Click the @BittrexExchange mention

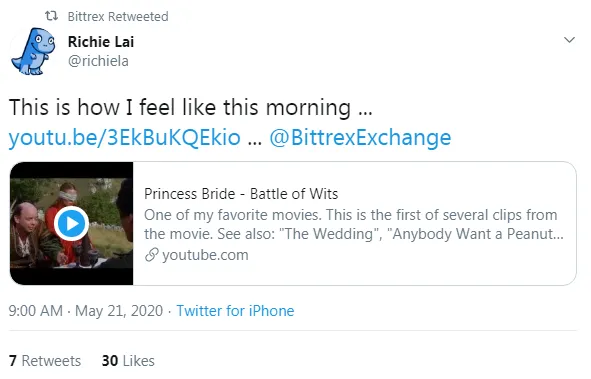point(360,137)
